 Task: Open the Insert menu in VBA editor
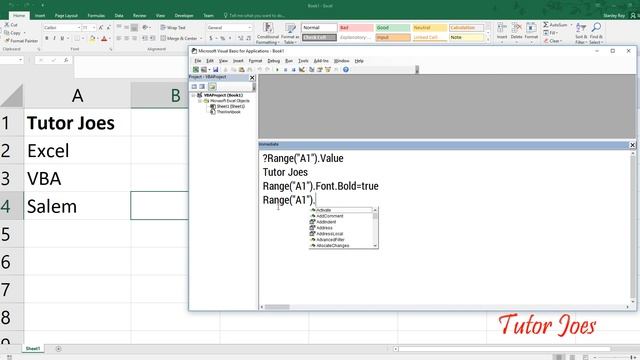tap(238, 61)
